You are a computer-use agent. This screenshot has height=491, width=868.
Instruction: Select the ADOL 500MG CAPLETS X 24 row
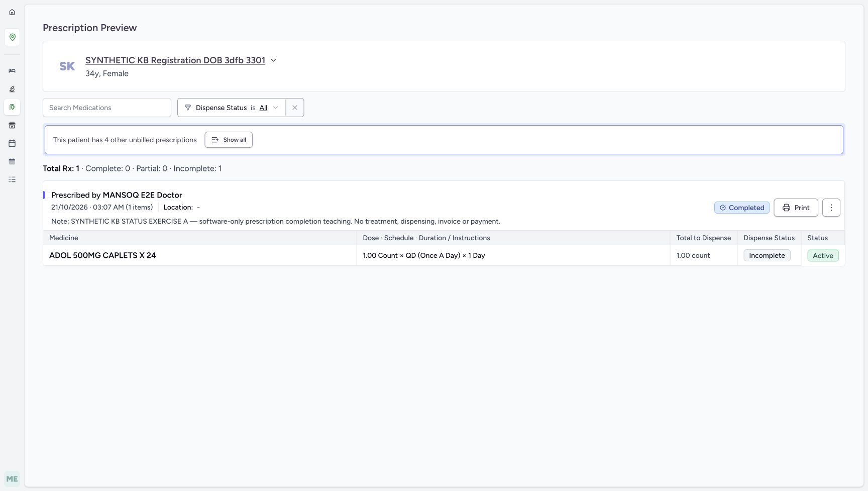[444, 255]
